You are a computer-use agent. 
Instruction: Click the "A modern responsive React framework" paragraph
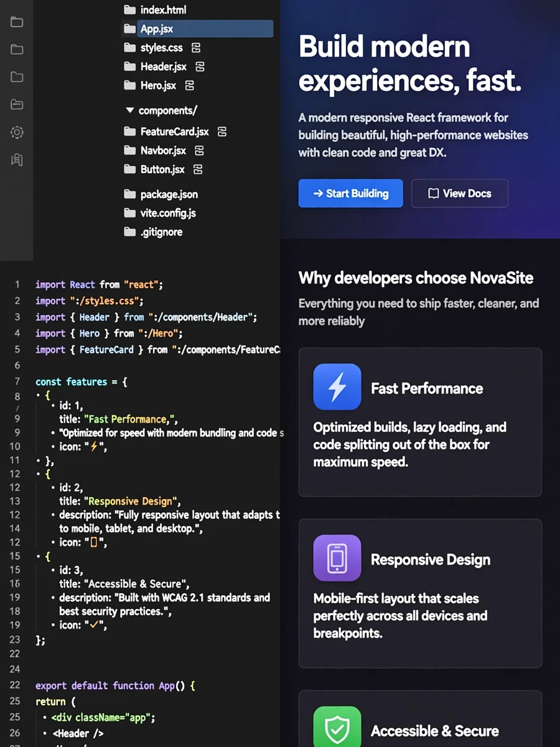413,134
